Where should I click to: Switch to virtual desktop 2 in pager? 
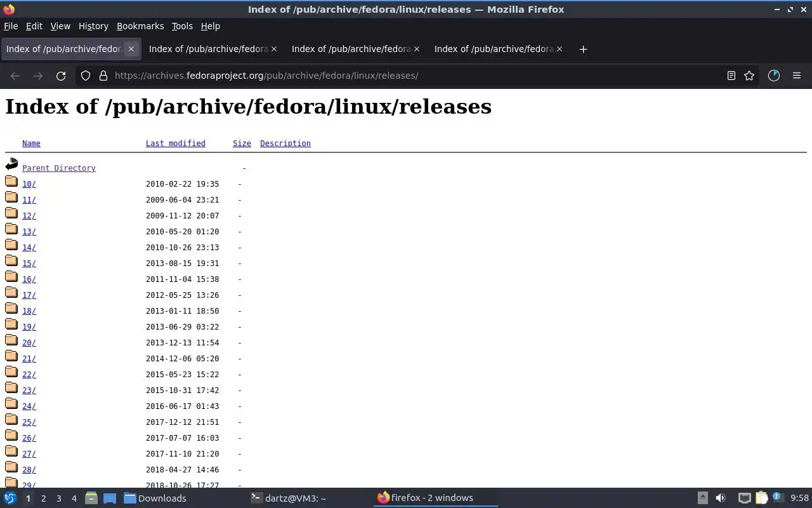pos(43,498)
